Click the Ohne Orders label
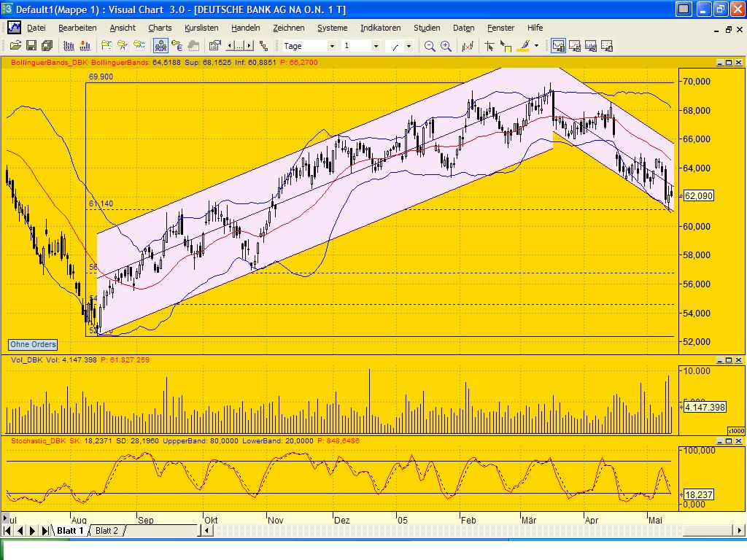 click(33, 344)
